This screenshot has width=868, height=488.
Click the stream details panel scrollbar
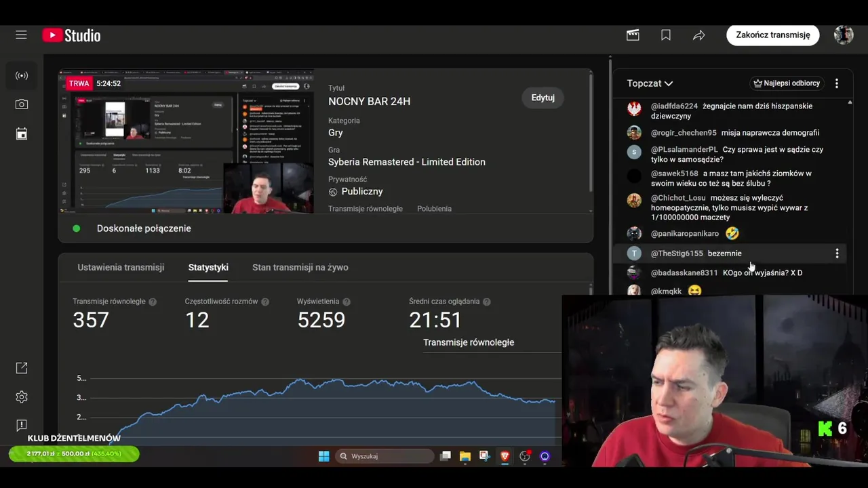[590, 132]
